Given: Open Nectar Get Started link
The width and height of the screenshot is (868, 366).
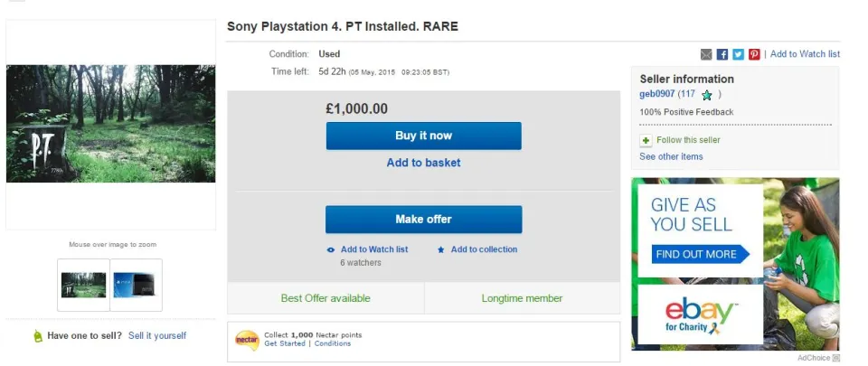Looking at the screenshot, I should click(284, 343).
